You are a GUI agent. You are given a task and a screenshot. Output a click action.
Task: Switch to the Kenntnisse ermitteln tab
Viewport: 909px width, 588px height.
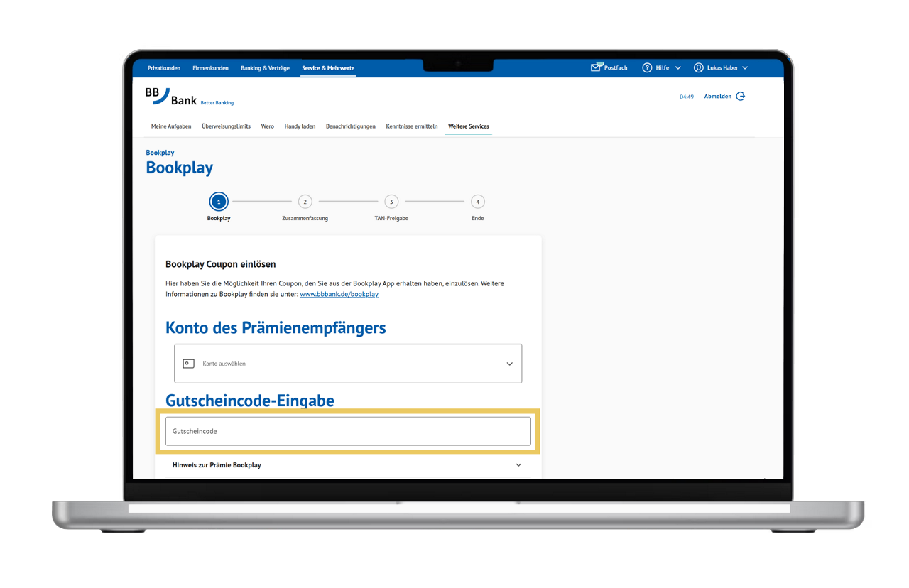412,126
